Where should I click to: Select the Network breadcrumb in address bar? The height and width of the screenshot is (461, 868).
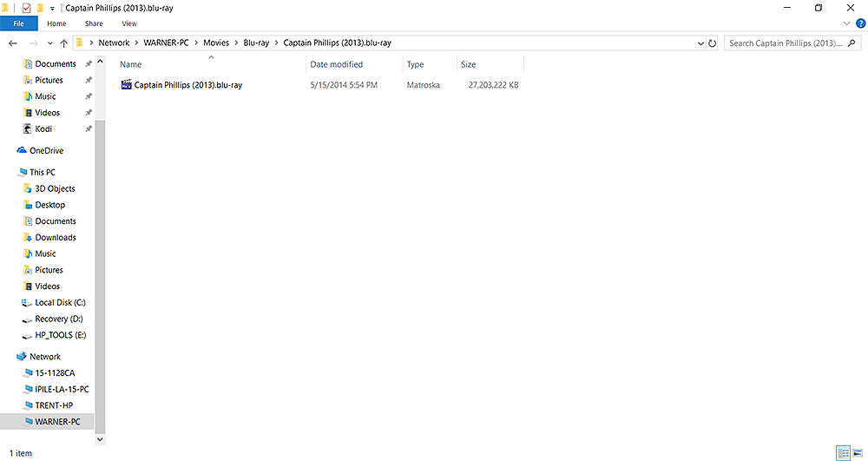pyautogui.click(x=114, y=43)
